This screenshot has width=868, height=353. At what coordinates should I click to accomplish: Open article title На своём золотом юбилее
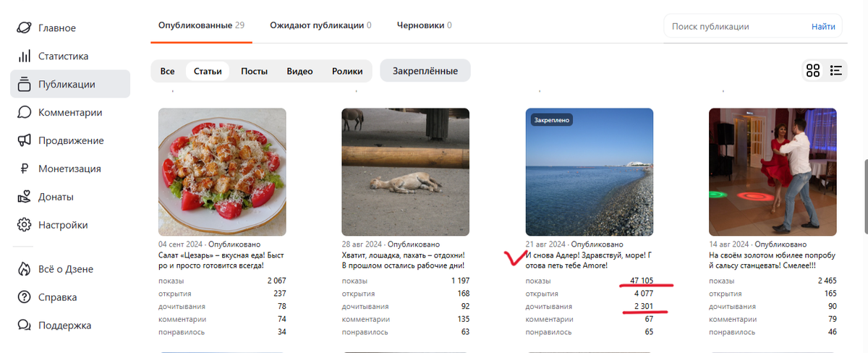coord(773,260)
